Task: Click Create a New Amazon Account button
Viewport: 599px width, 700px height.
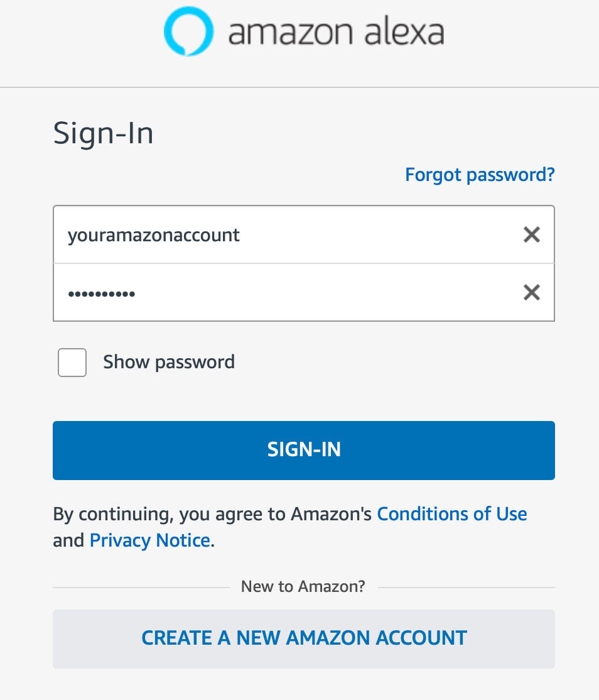Action: pyautogui.click(x=304, y=638)
